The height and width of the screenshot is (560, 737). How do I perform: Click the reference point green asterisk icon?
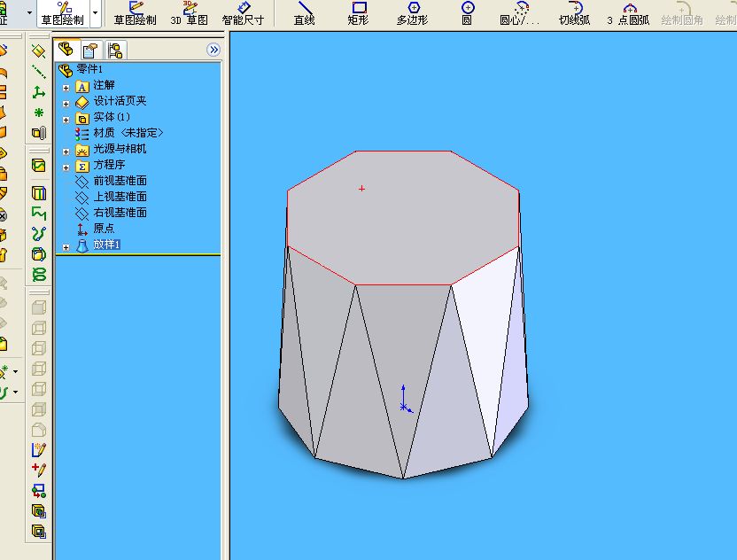click(x=39, y=113)
